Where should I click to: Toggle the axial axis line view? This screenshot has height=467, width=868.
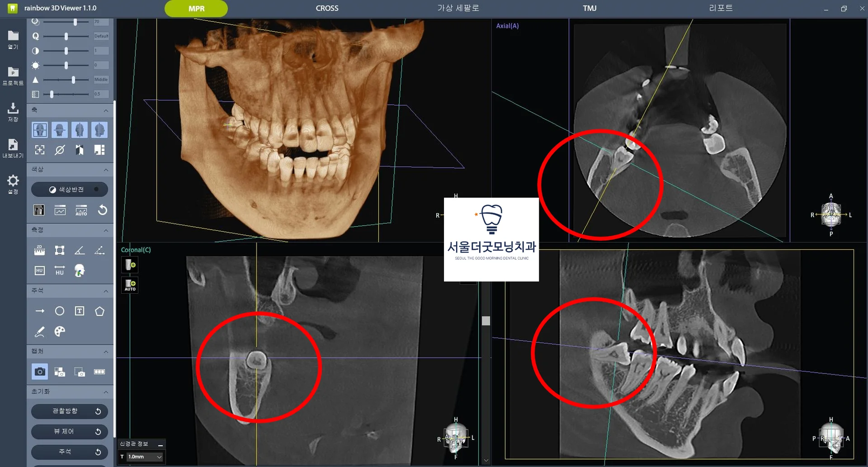[x=60, y=130]
